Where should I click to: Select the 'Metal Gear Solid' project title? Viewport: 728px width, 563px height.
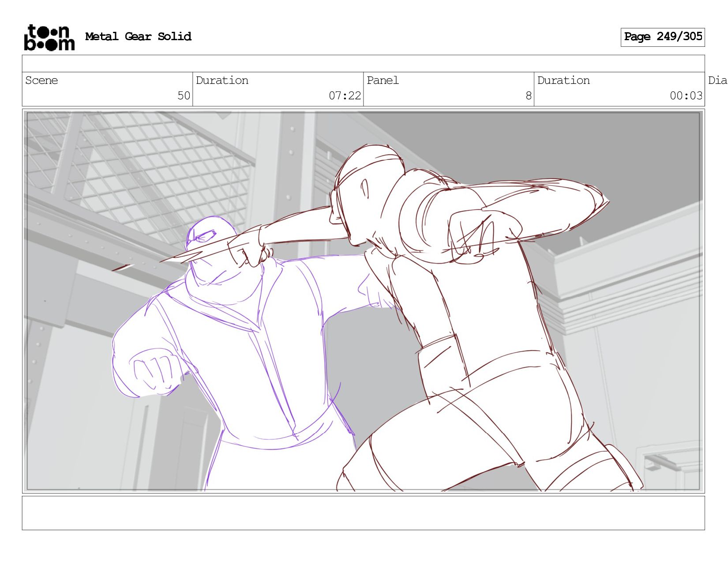(138, 37)
